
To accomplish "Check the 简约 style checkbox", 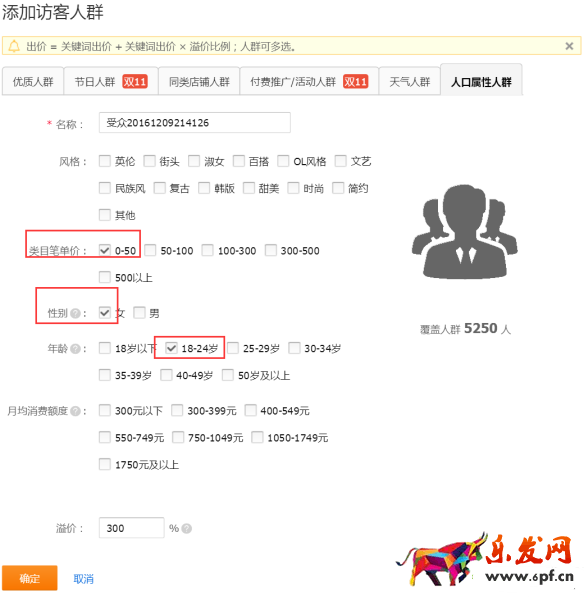I will [x=338, y=188].
